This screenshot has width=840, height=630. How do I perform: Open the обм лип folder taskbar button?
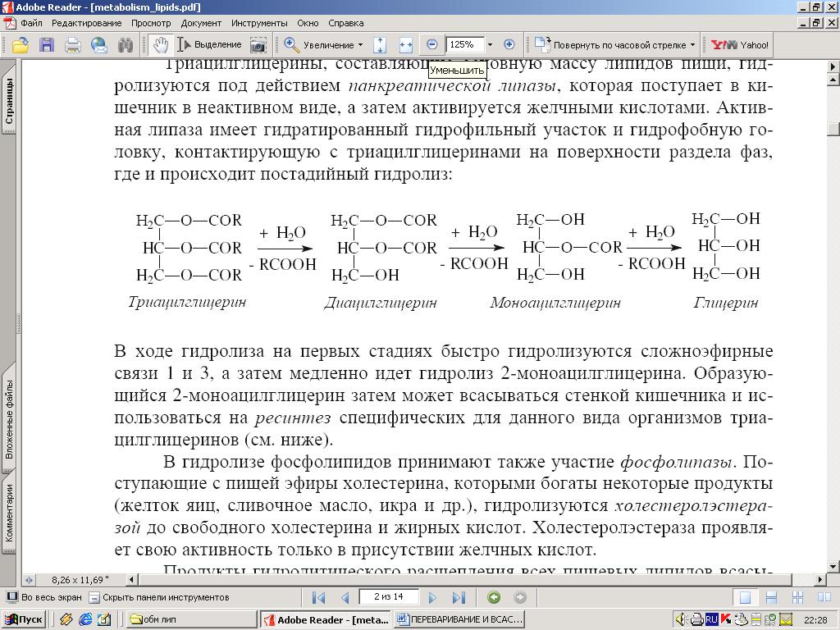coord(190,619)
